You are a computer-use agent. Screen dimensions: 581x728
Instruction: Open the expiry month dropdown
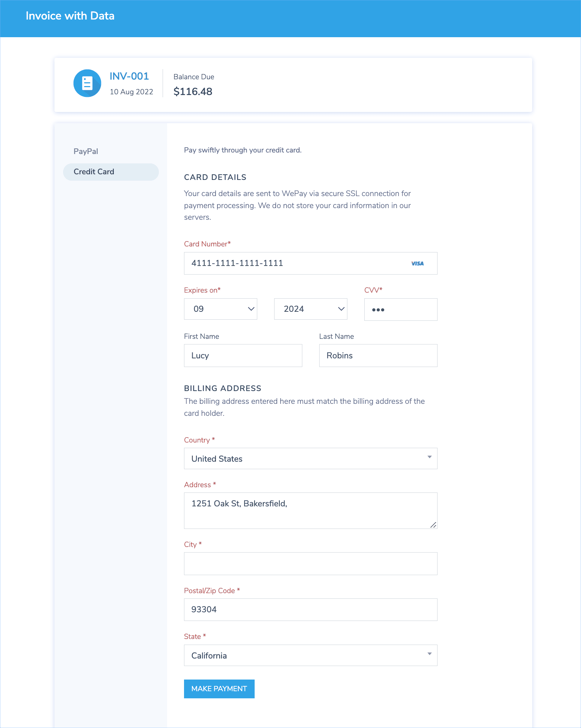[220, 309]
